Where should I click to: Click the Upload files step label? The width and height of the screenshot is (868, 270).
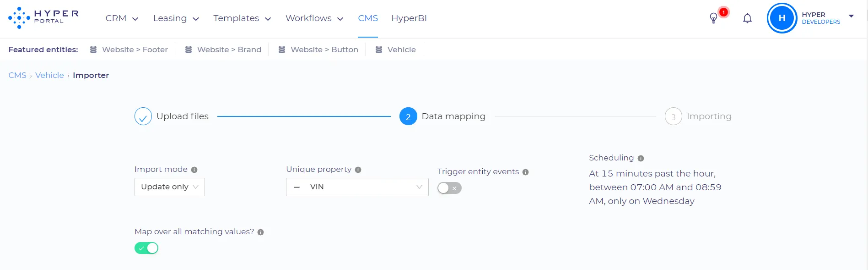click(x=183, y=116)
